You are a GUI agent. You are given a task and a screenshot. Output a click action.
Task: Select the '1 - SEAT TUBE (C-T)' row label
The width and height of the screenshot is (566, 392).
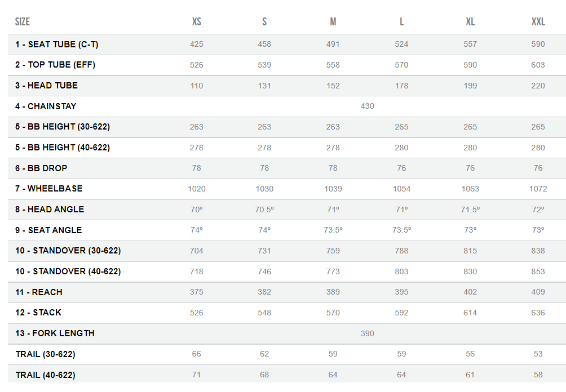coord(57,44)
